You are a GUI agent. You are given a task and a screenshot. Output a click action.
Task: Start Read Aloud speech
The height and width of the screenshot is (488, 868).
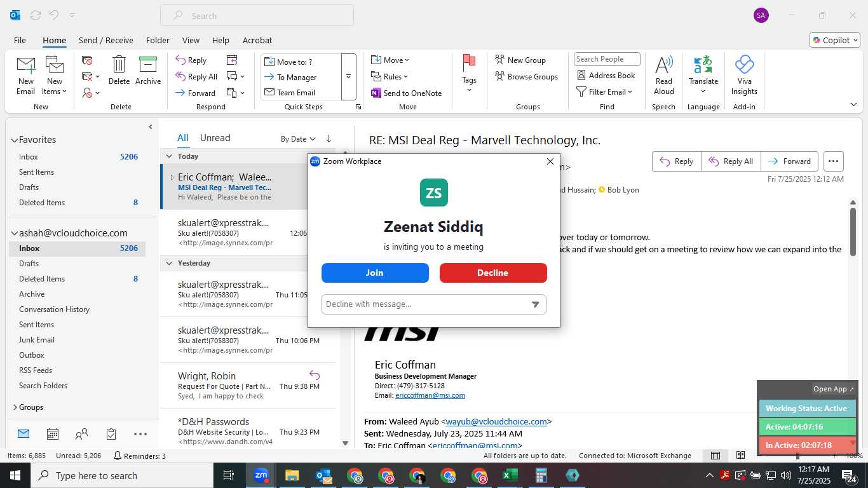pos(663,76)
